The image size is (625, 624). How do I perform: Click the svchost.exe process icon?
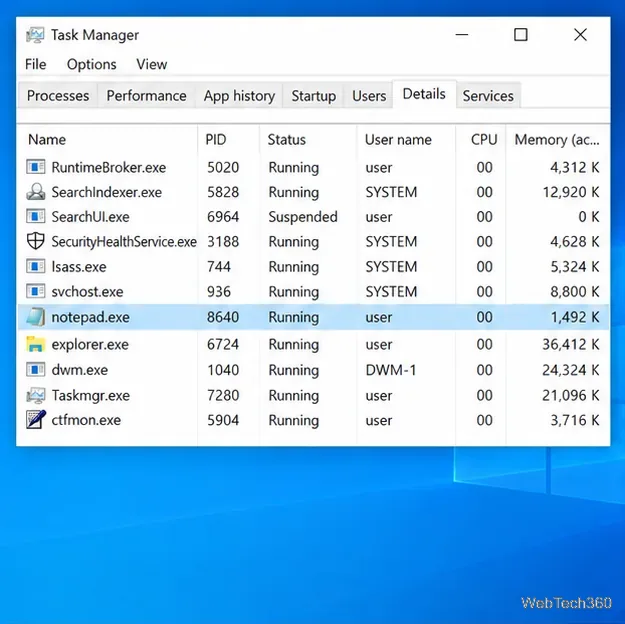point(35,291)
